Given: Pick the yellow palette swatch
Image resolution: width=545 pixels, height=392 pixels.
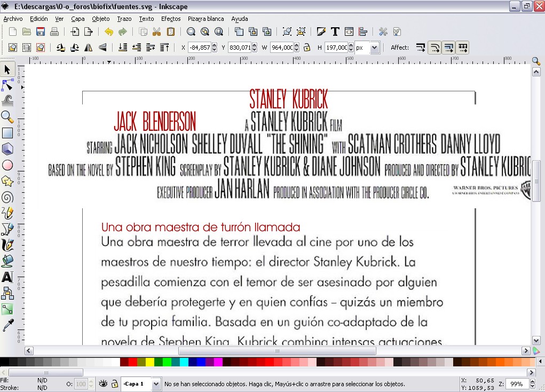Looking at the screenshot, I should pyautogui.click(x=150, y=362).
